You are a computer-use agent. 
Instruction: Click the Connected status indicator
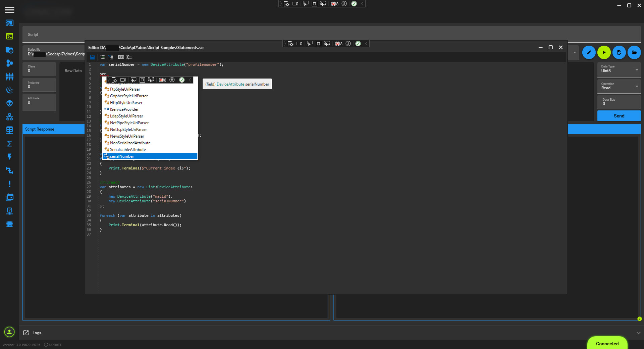coord(607,344)
